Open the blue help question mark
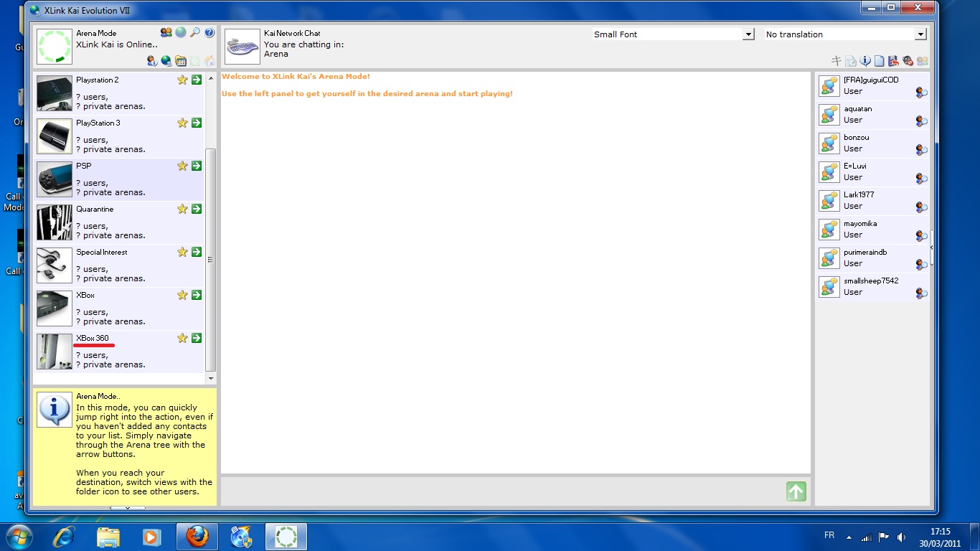The width and height of the screenshot is (980, 551). [x=209, y=33]
